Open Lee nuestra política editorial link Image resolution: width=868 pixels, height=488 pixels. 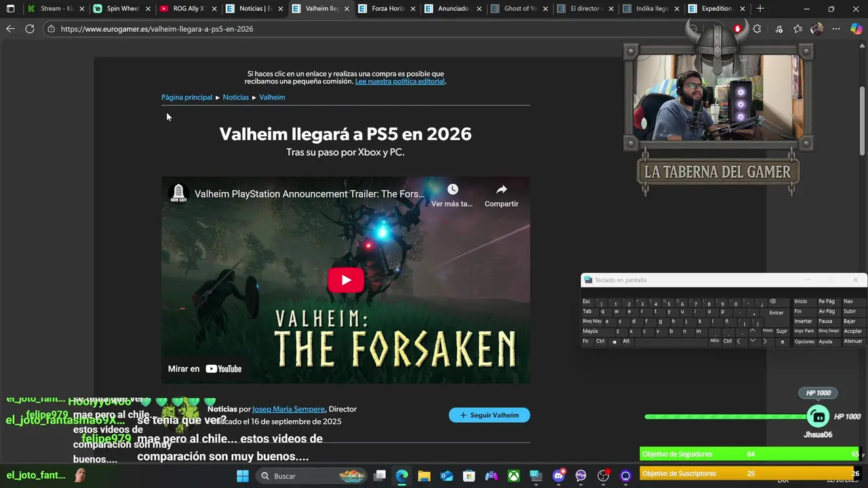click(400, 81)
